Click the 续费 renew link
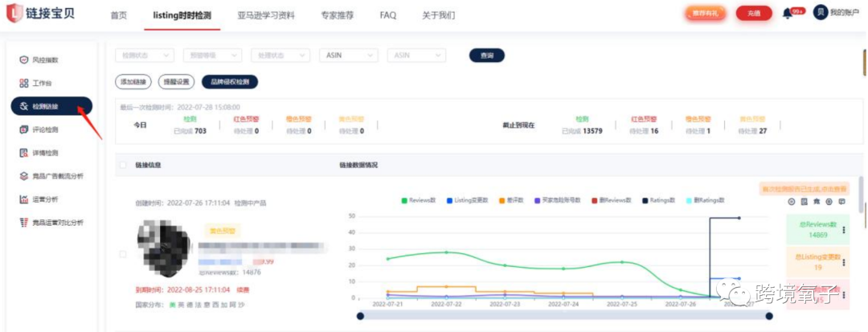868x332 pixels. coord(242,289)
